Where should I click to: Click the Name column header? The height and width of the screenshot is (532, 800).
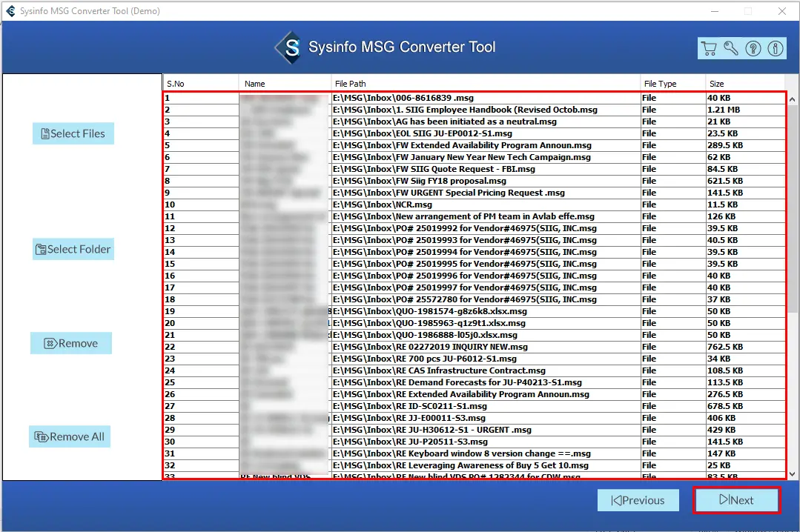pos(284,84)
